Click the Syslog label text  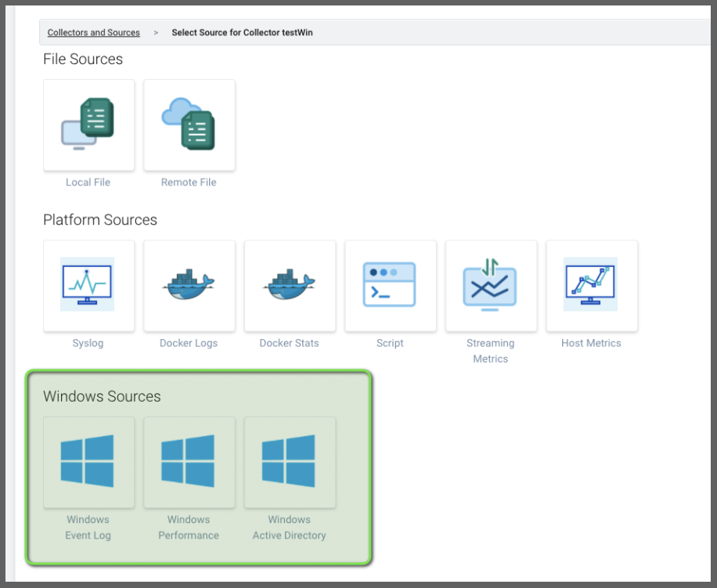point(88,343)
